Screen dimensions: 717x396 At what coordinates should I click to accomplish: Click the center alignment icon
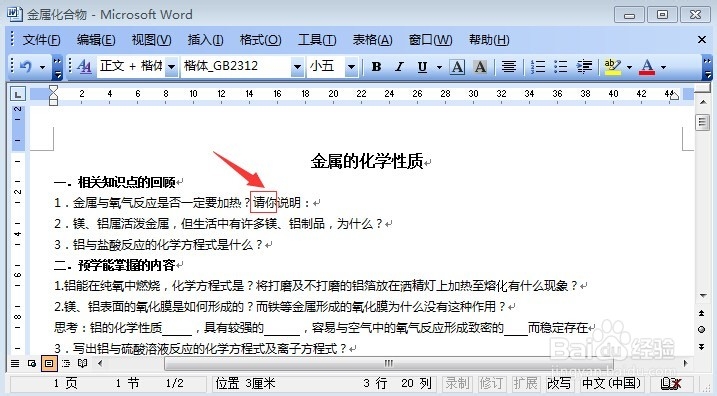pyautogui.click(x=508, y=67)
